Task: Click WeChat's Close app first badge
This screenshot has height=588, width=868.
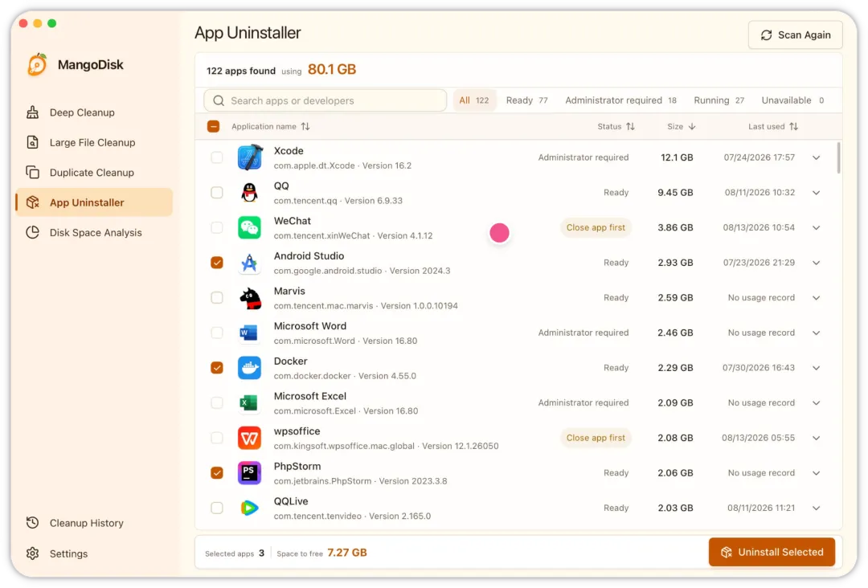Action: (x=596, y=227)
